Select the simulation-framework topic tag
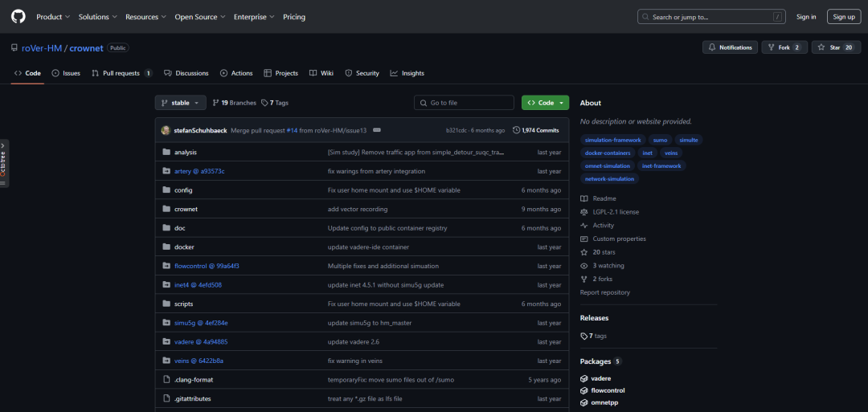This screenshot has width=868, height=412. pos(612,140)
